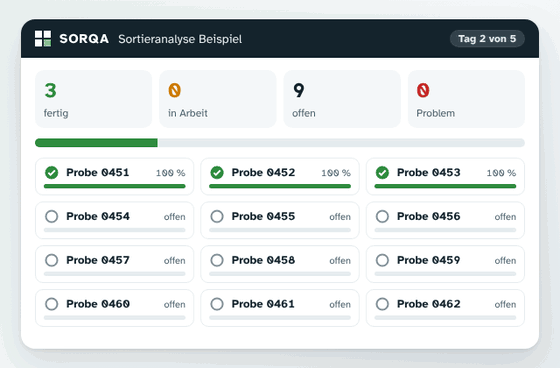Open the '3 fertig' summary card
The width and height of the screenshot is (560, 368).
pos(94,99)
